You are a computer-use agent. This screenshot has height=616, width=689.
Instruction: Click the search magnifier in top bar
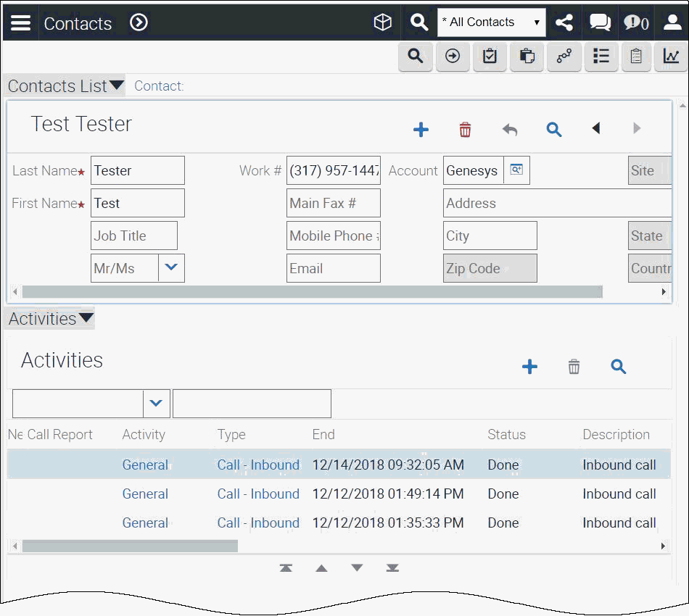coord(418,22)
